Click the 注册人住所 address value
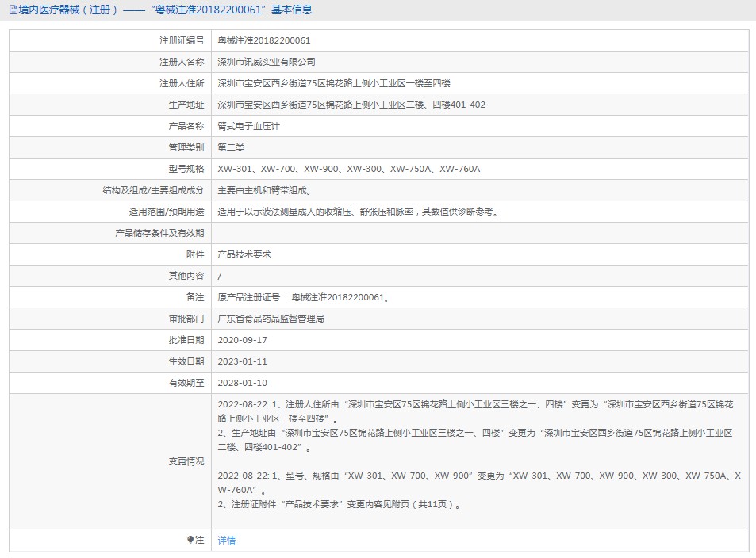Viewport: 756px width, 558px height. pos(334,83)
